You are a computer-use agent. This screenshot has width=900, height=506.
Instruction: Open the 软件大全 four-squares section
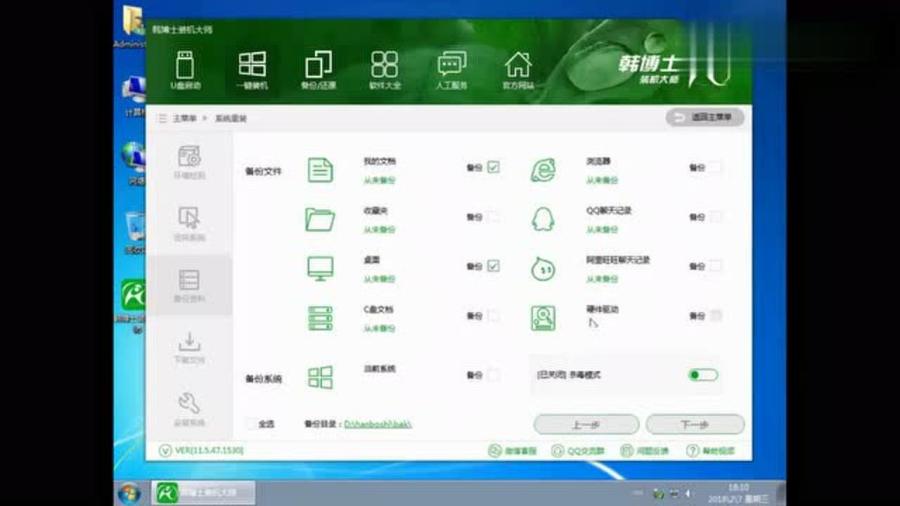(x=385, y=70)
